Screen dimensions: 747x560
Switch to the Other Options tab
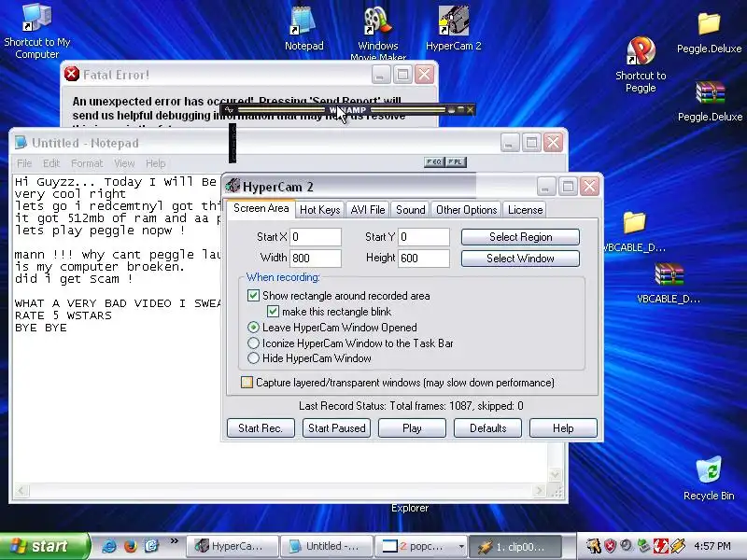(466, 209)
